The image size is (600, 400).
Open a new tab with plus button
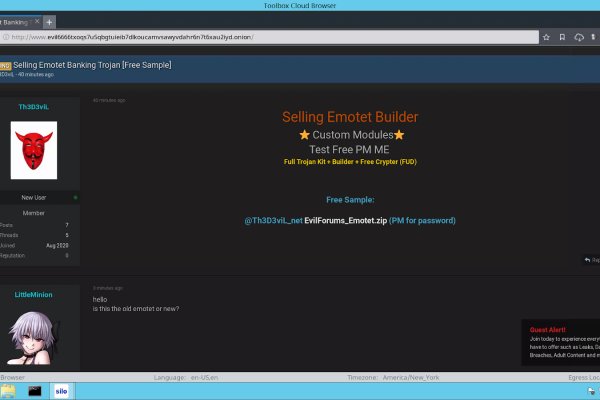click(50, 21)
